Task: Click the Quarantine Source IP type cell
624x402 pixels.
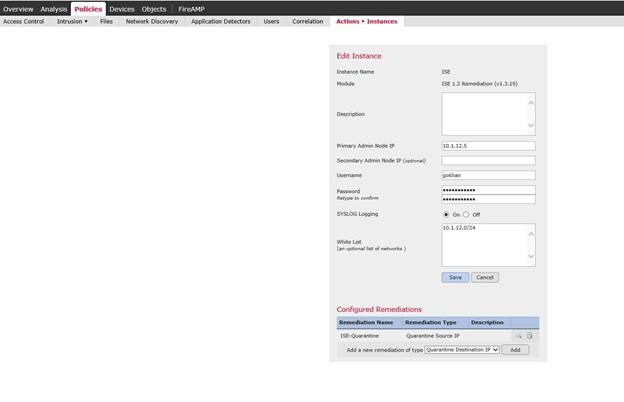Action: coord(433,336)
